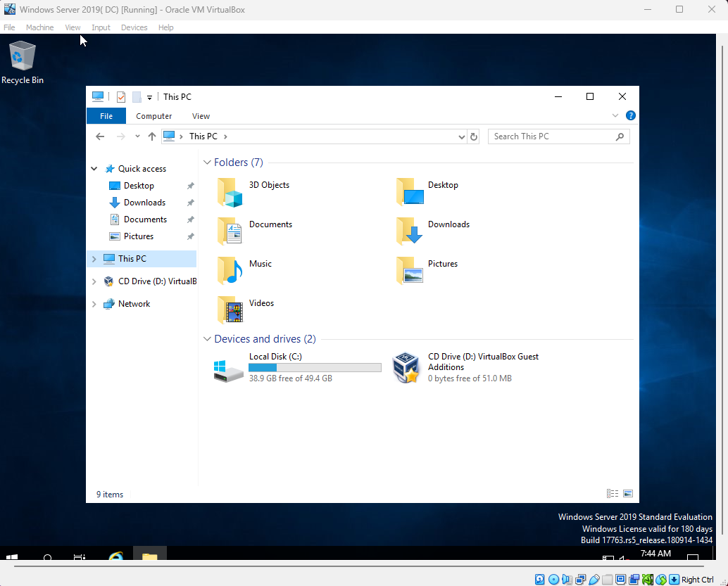Click File Explorer on guest taskbar
Image resolution: width=728 pixels, height=586 pixels.
point(149,554)
